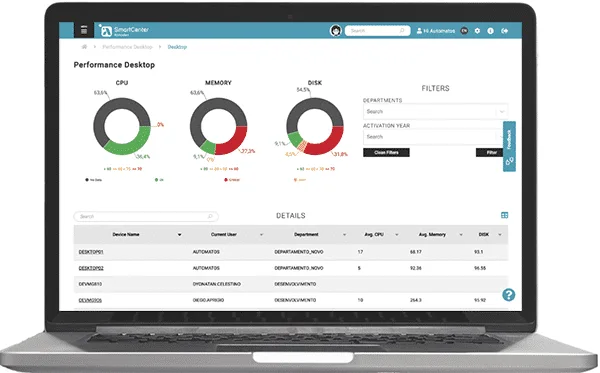Click the 92.36 memory value
This screenshot has width=600, height=373.
click(x=416, y=268)
